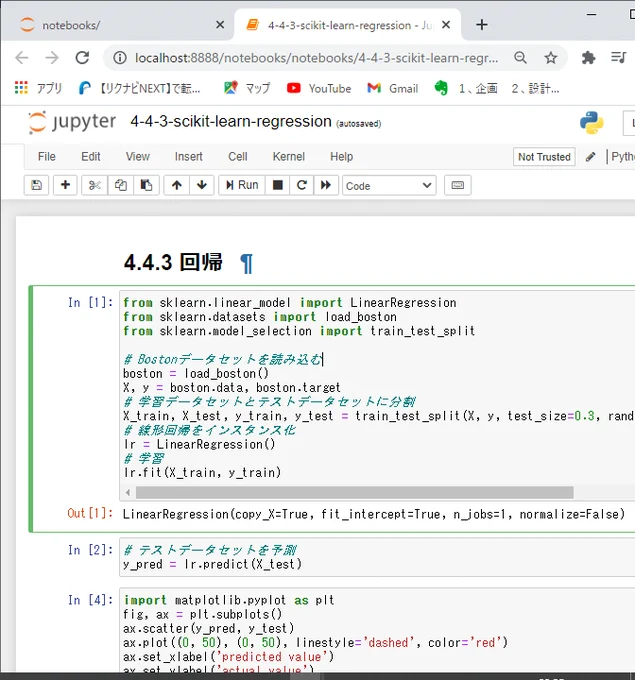Click inside the In [2] y_pred code cell

tap(376, 557)
